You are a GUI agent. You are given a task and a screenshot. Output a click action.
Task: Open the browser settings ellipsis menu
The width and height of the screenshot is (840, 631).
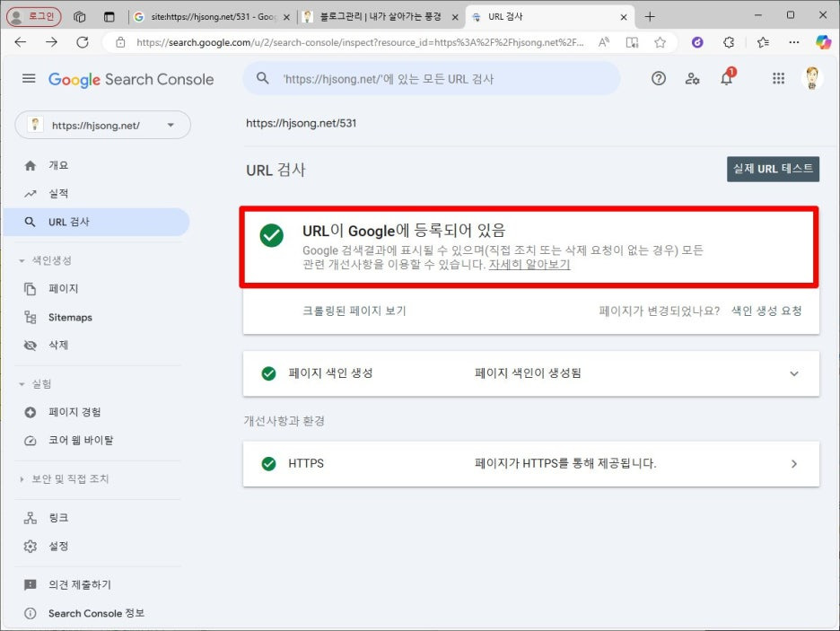click(794, 42)
